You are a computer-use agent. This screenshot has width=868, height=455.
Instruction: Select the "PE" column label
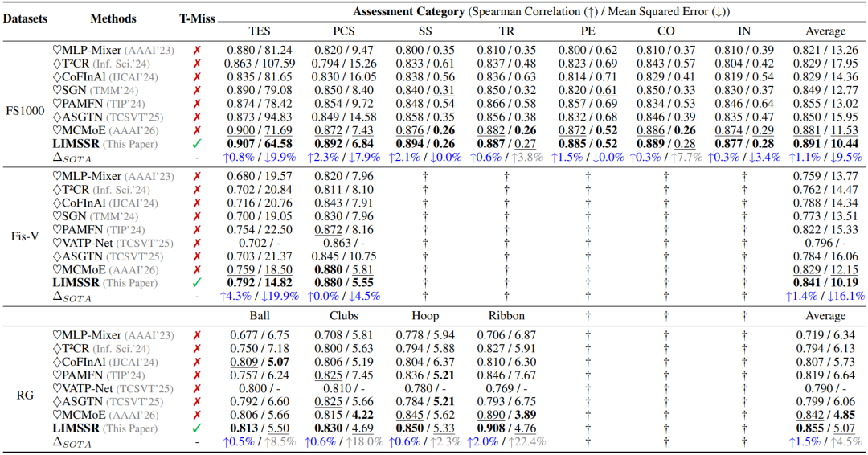pos(588,31)
